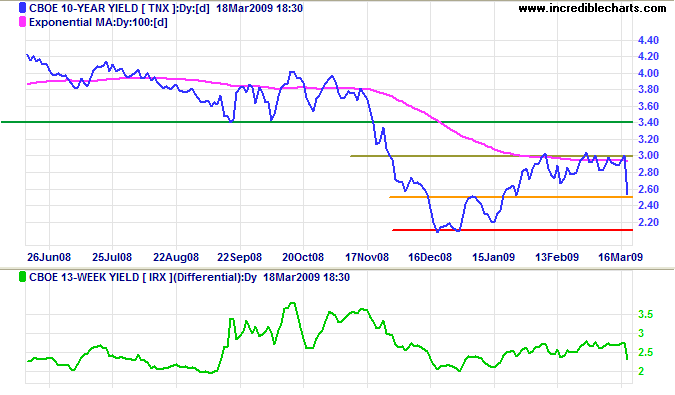Click the 13Feb09 date label

pos(557,257)
